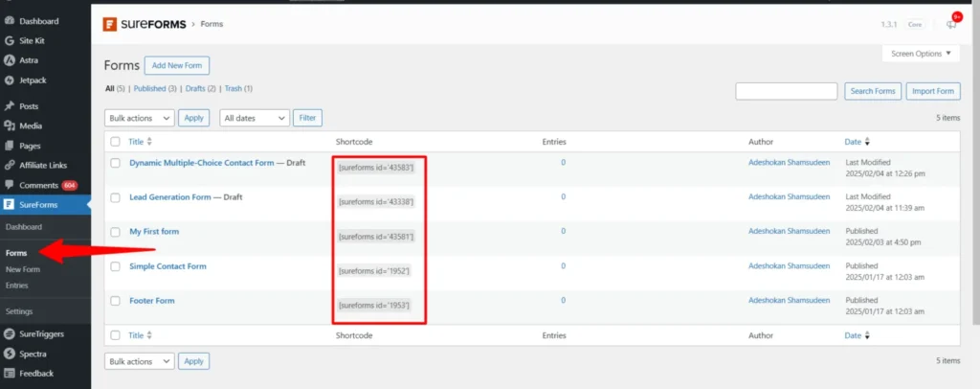Show All forms filter

point(109,89)
